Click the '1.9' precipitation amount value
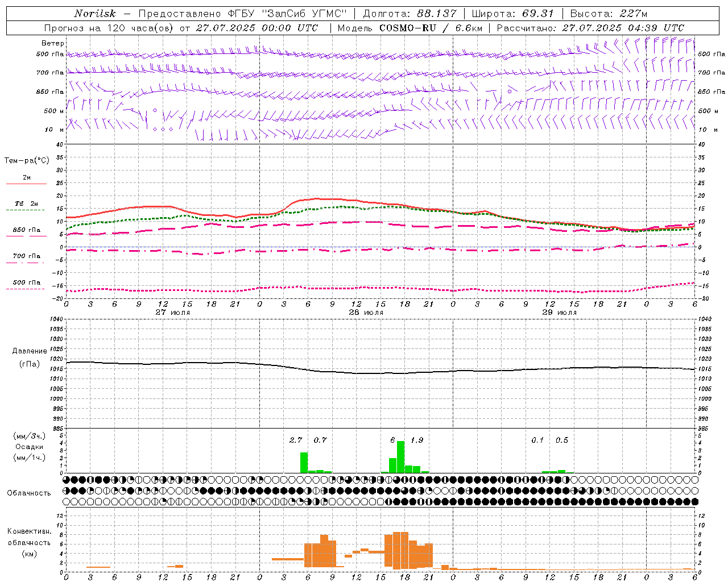The width and height of the screenshot is (728, 582). pos(417,440)
